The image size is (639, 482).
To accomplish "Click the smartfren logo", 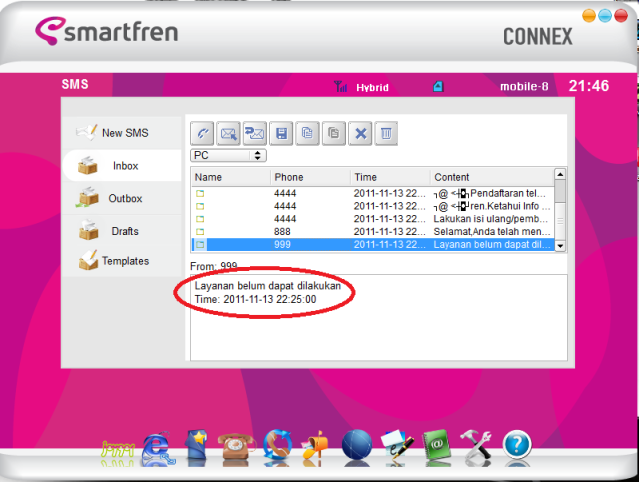I will (x=107, y=31).
